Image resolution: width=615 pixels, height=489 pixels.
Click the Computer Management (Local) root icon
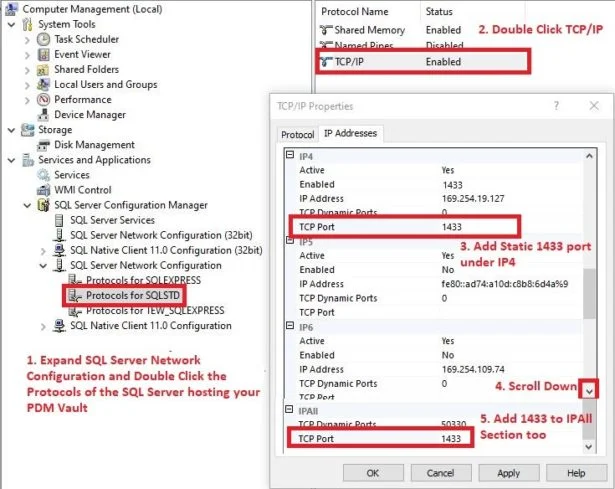[x=11, y=9]
